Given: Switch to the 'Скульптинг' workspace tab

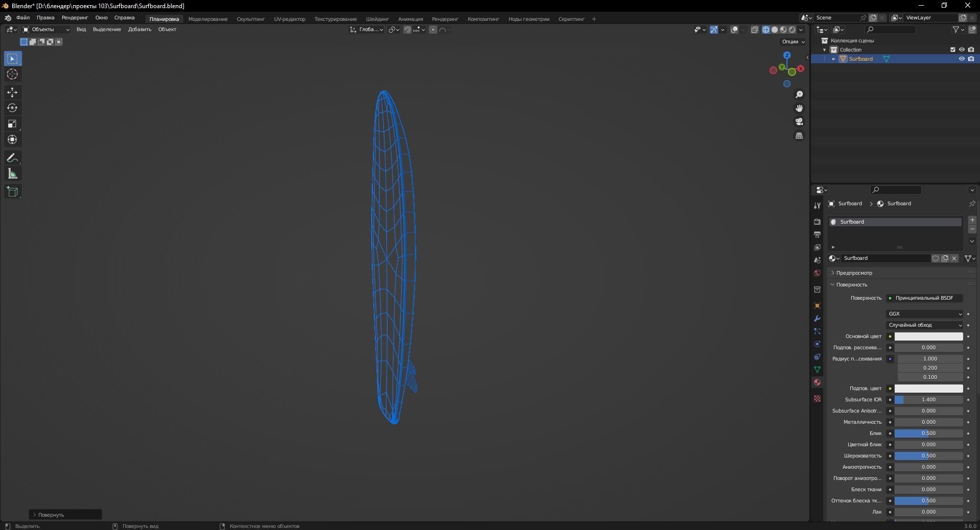Looking at the screenshot, I should point(251,19).
